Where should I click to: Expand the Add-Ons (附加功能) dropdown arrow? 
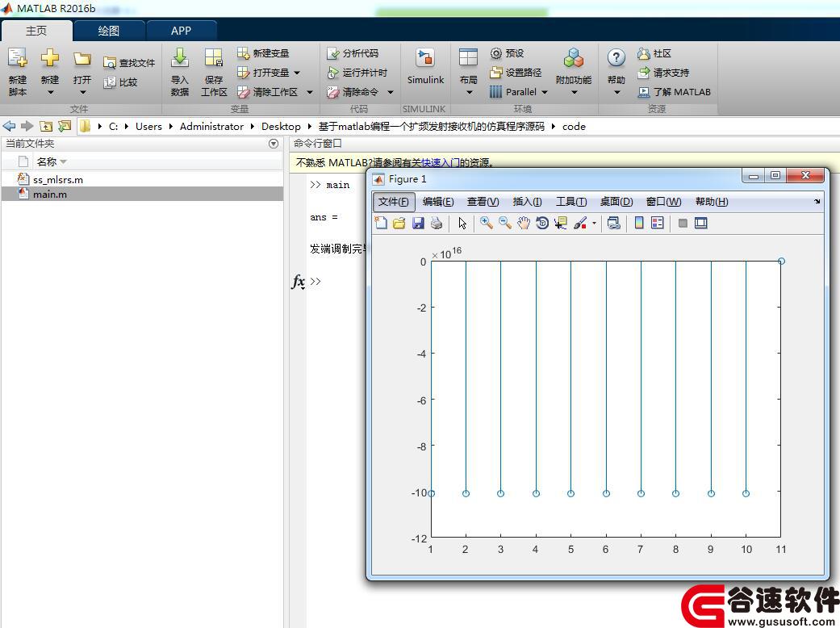click(x=575, y=93)
